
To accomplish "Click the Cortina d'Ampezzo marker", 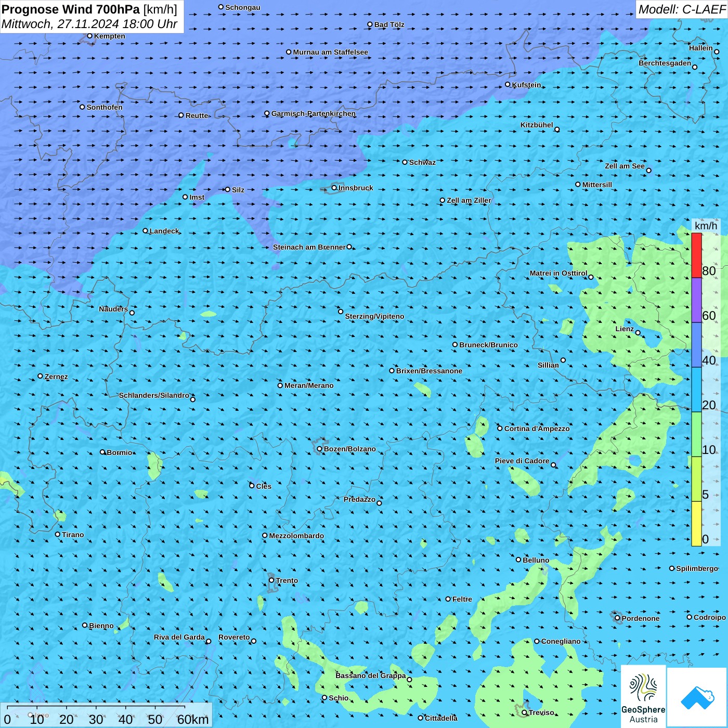I will [500, 428].
